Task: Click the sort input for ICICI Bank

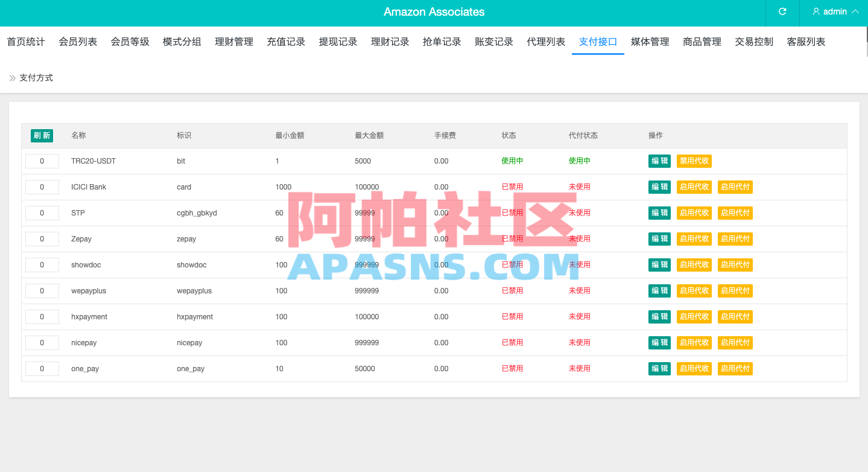Action: tap(42, 187)
